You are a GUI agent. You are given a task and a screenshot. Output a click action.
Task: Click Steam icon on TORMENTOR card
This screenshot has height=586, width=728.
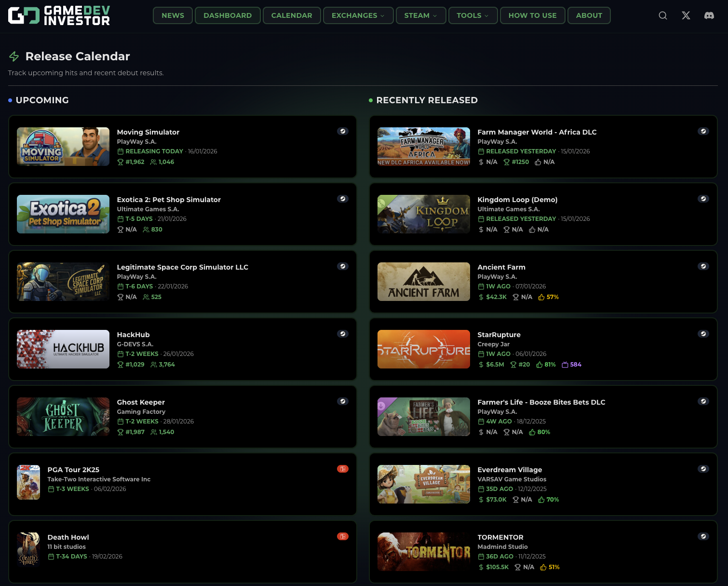[703, 536]
